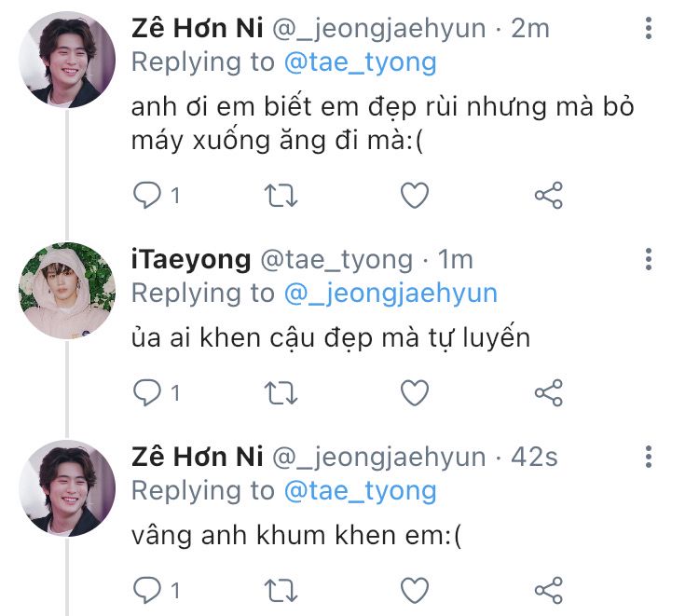Open @_jeongjaehyun mention in iTaeyong's reply
Image resolution: width=699 pixels, height=616 pixels.
[391, 294]
